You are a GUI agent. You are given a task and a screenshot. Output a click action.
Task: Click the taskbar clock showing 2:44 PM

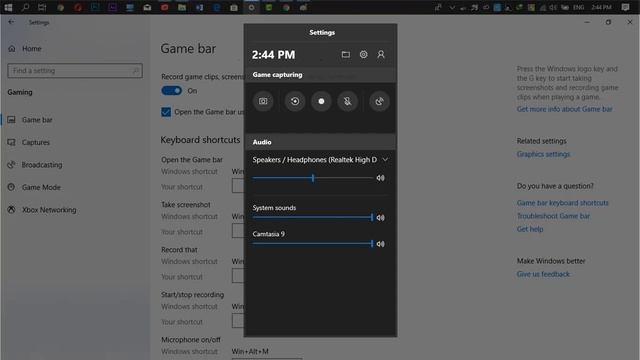point(601,7)
